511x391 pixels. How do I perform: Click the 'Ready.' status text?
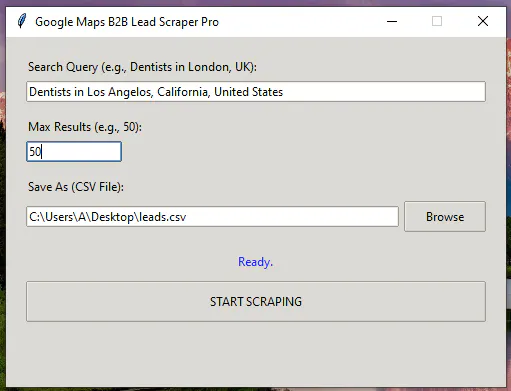pyautogui.click(x=255, y=262)
